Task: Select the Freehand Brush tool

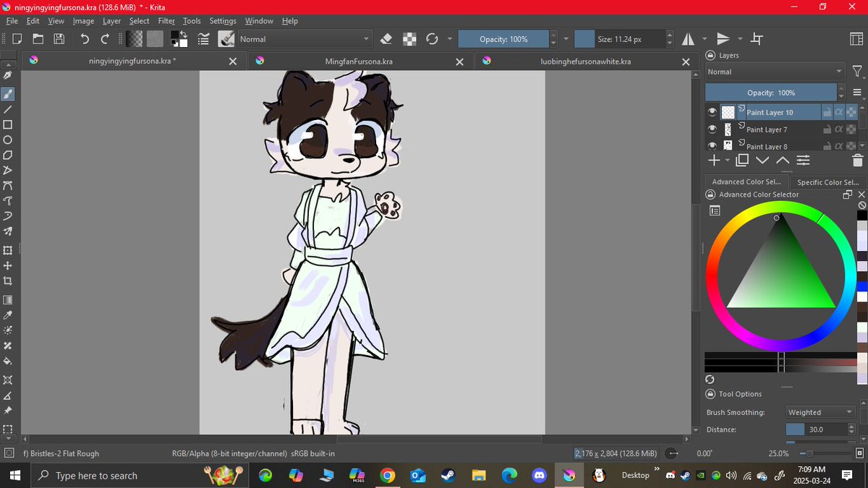Action: (x=8, y=94)
